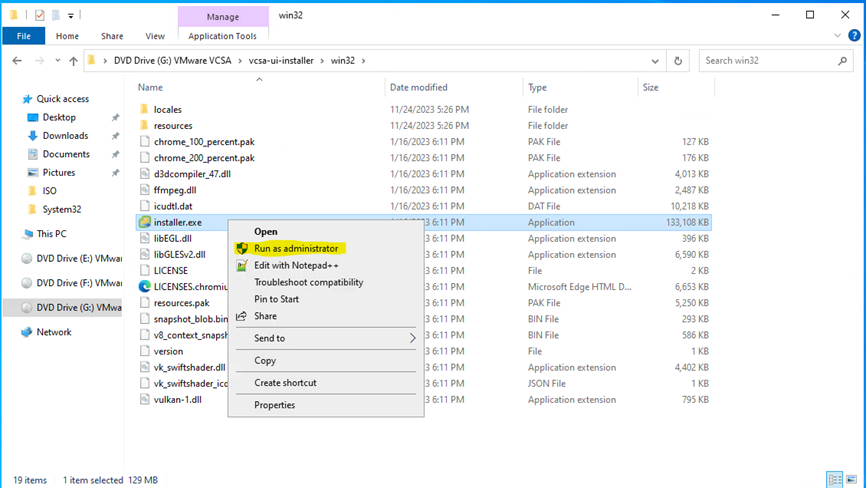Viewport: 866px width, 488px height.
Task: Click the Back navigation arrow
Action: point(17,61)
